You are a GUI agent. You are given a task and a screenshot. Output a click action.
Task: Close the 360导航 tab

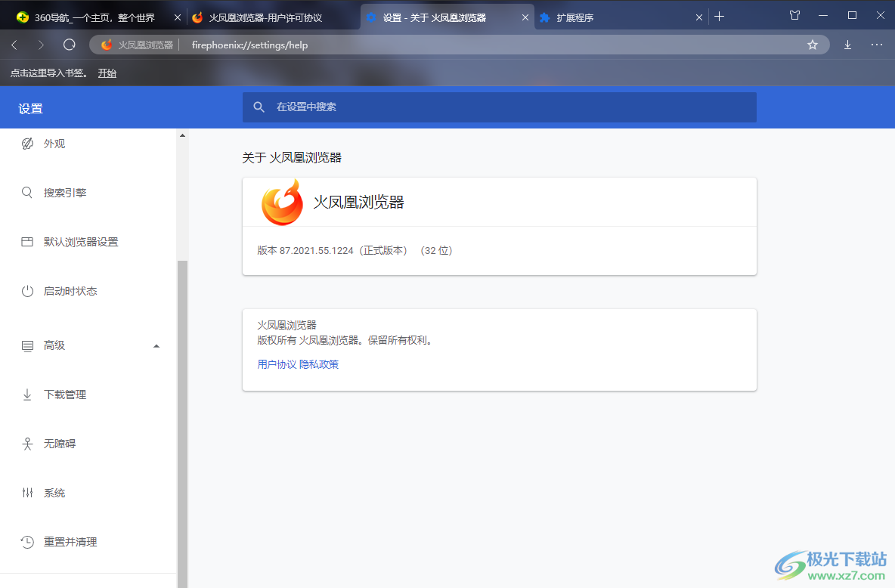tap(178, 17)
